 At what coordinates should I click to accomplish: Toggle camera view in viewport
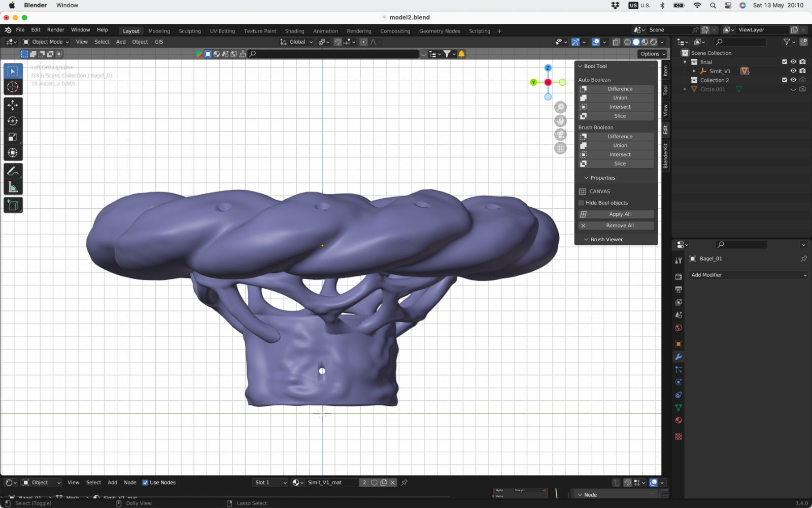point(560,135)
